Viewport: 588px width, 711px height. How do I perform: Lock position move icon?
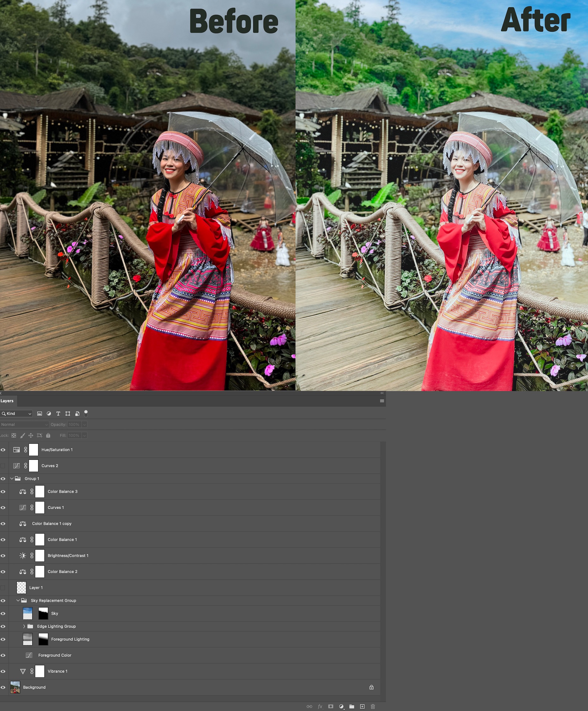click(31, 435)
